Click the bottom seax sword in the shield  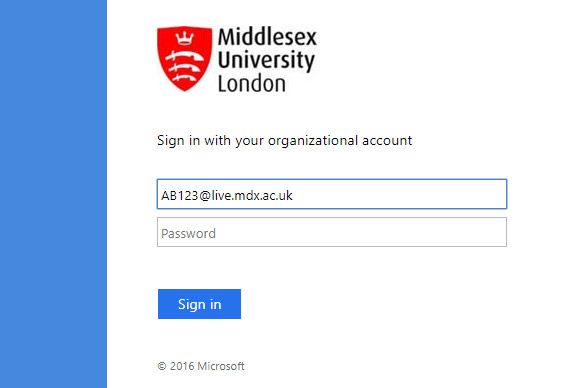[x=184, y=78]
